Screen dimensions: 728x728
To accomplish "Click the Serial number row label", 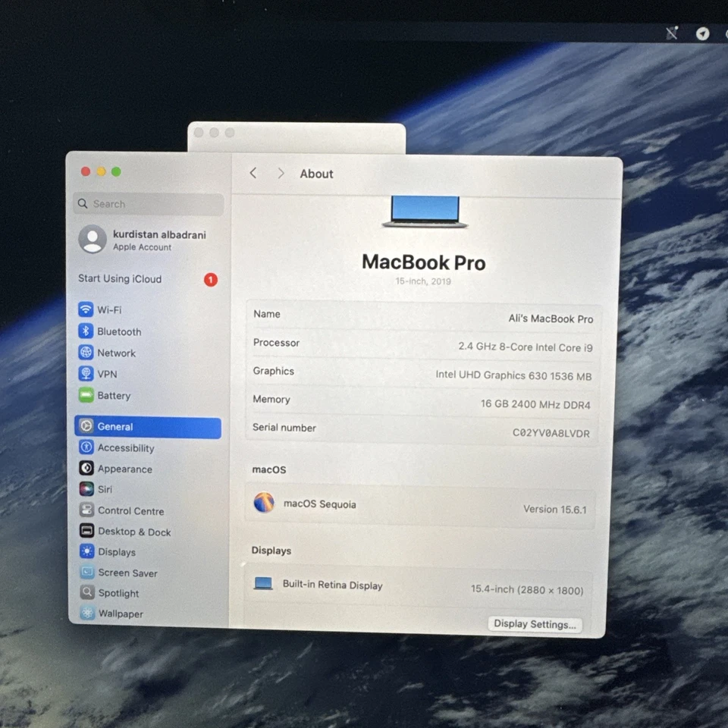I will (x=284, y=428).
